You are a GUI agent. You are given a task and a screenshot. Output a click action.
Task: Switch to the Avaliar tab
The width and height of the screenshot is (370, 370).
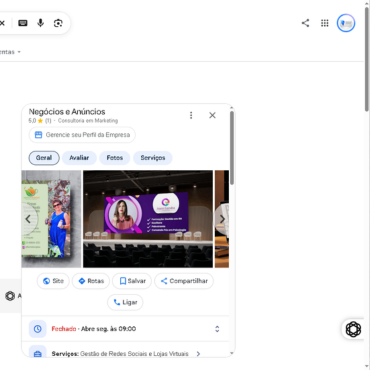(79, 158)
